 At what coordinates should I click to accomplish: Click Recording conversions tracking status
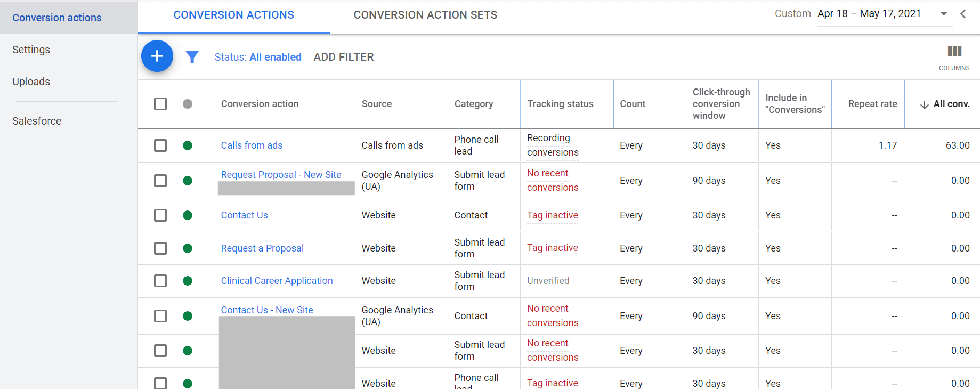pyautogui.click(x=553, y=145)
